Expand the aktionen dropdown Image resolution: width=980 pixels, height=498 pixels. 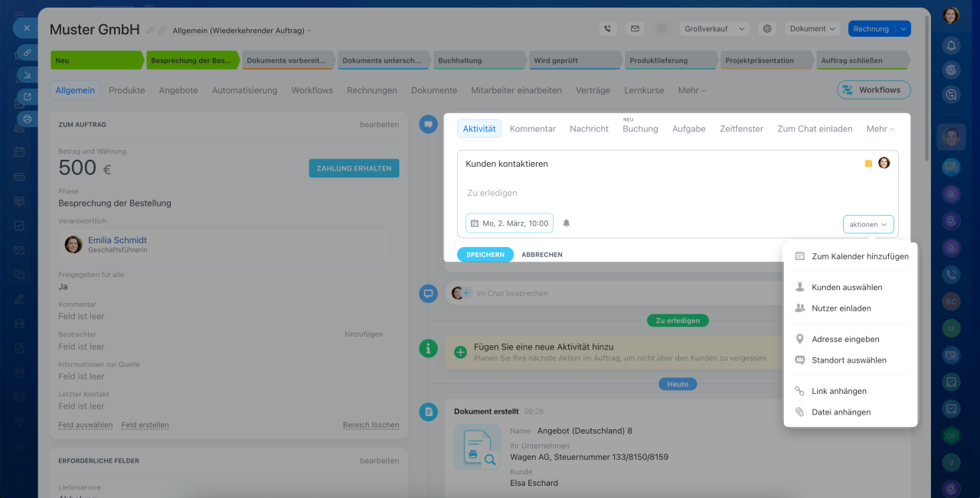click(x=868, y=224)
